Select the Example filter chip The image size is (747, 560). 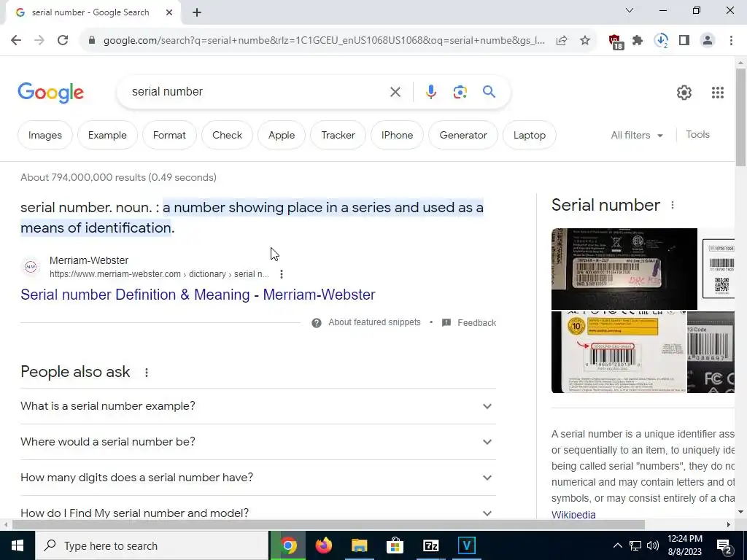[107, 135]
